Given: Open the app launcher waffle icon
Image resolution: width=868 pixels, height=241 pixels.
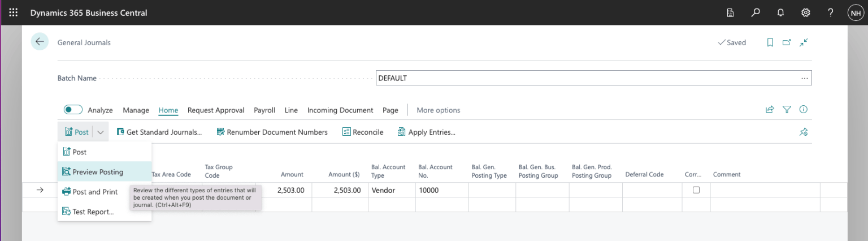Looking at the screenshot, I should [13, 12].
